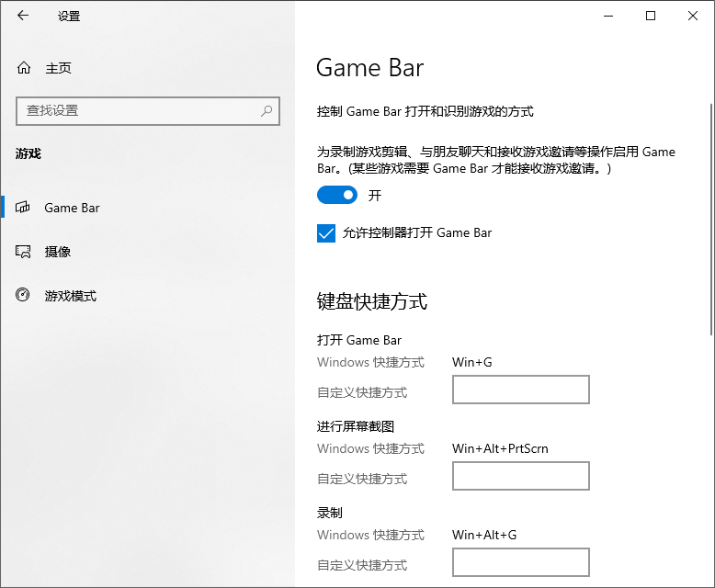Click the 录制 label

click(x=329, y=513)
